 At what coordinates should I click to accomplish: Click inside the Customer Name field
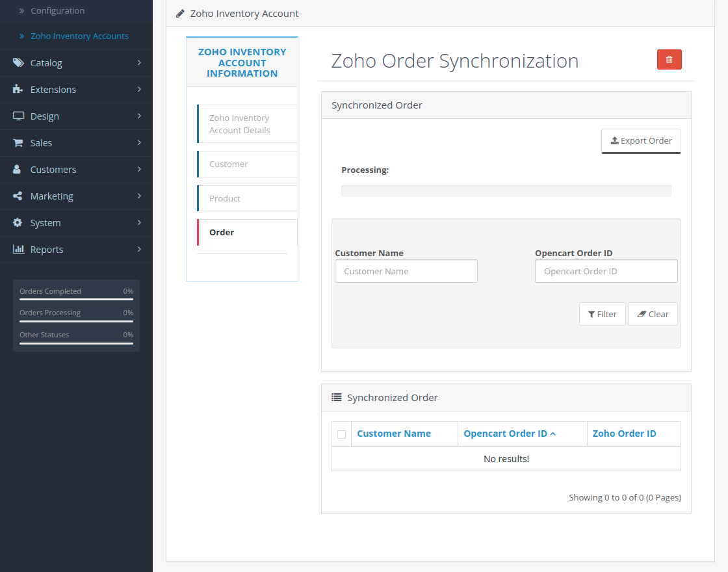tap(406, 271)
